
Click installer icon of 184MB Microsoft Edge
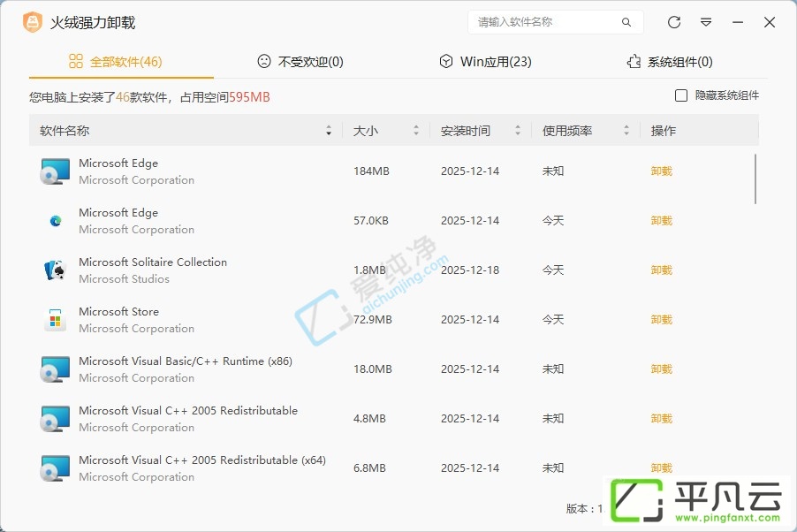[55, 171]
